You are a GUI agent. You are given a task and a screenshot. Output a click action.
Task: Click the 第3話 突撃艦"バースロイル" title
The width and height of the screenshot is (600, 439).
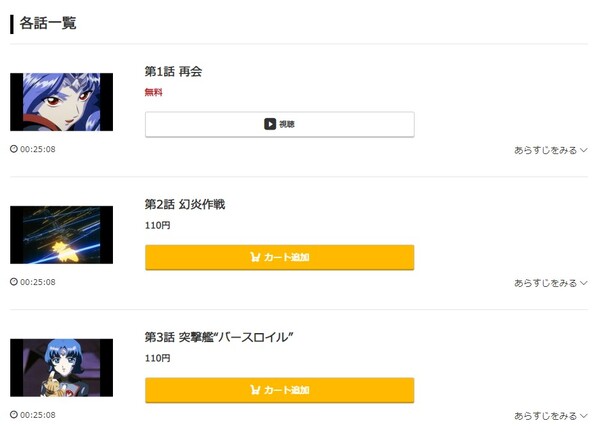click(x=218, y=337)
